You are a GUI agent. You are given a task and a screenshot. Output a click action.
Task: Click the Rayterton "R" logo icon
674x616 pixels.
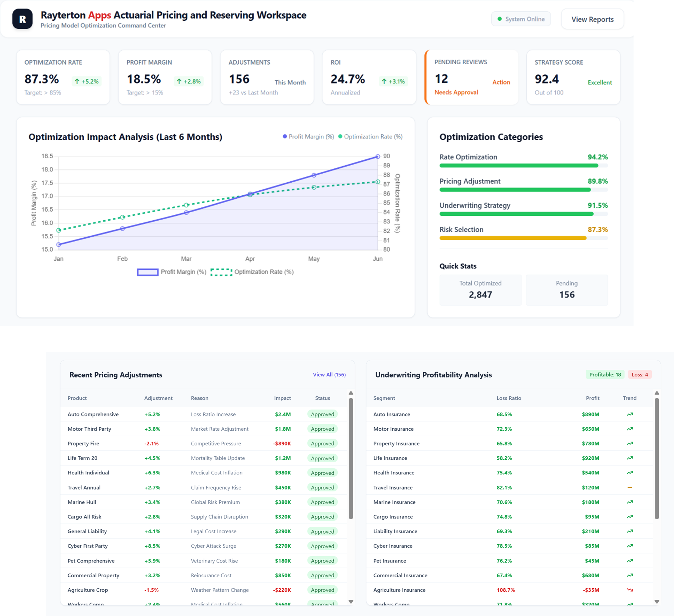coord(22,19)
